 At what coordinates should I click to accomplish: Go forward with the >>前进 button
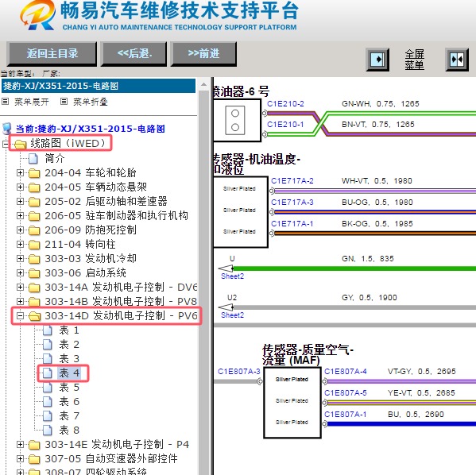[203, 54]
